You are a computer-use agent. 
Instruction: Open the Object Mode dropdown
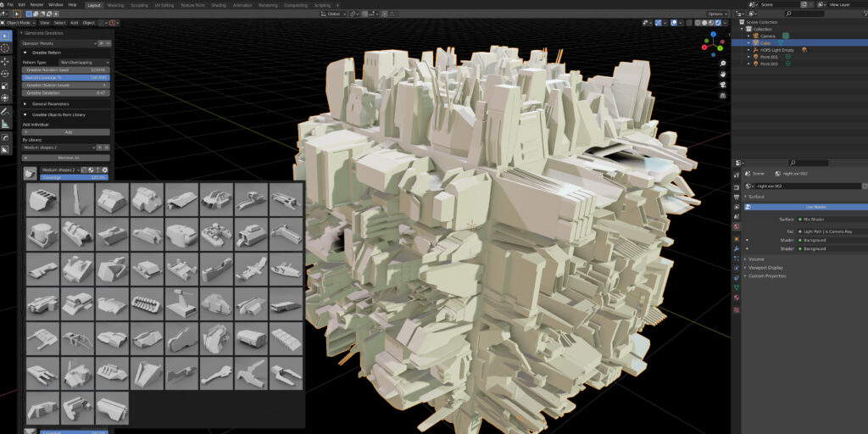19,23
